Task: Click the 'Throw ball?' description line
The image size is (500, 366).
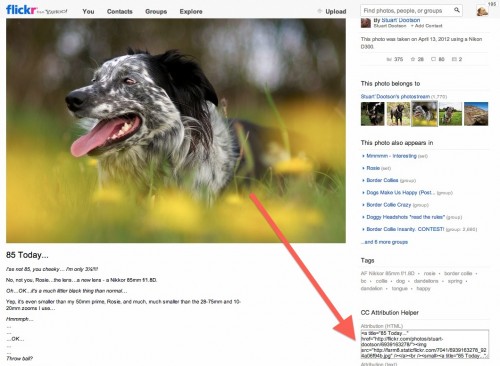Action: coord(19,359)
